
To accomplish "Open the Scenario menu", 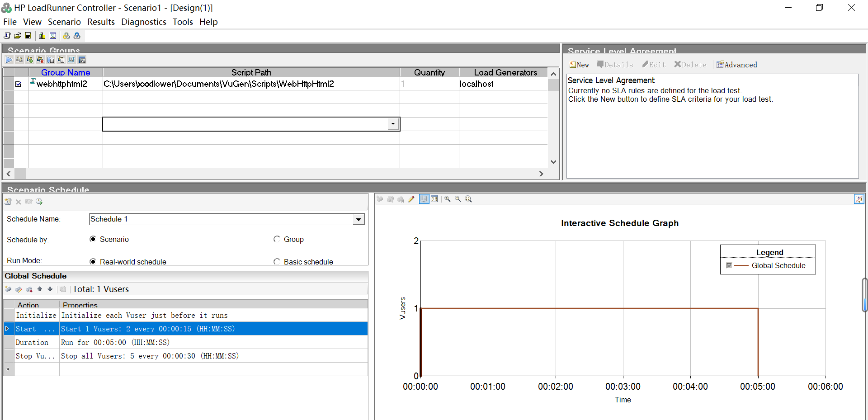I will [64, 22].
